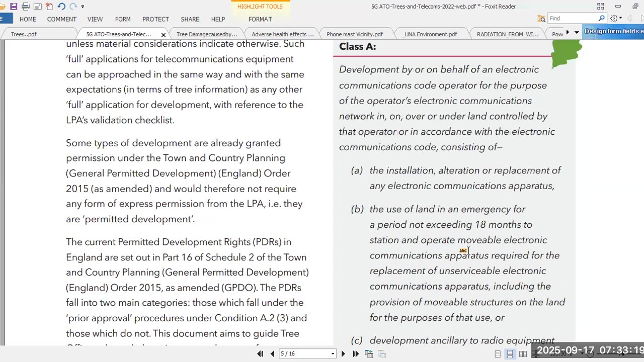Click the Restore Down window button

[635, 7]
